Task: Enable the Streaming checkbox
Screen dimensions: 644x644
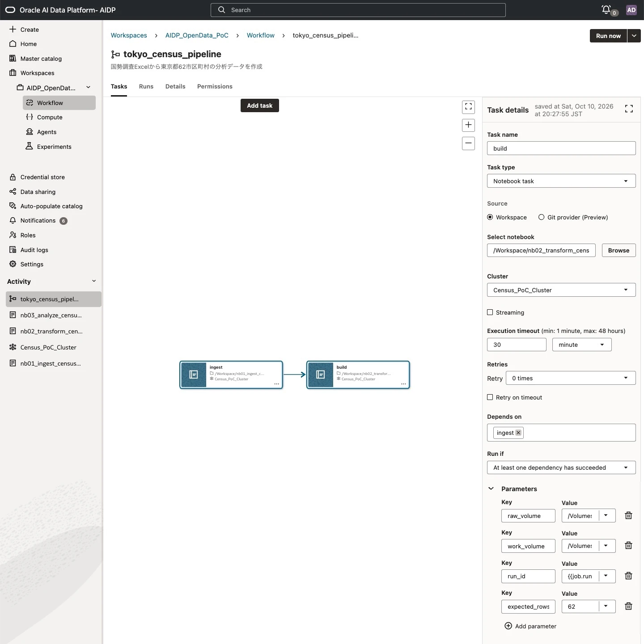Action: (490, 312)
